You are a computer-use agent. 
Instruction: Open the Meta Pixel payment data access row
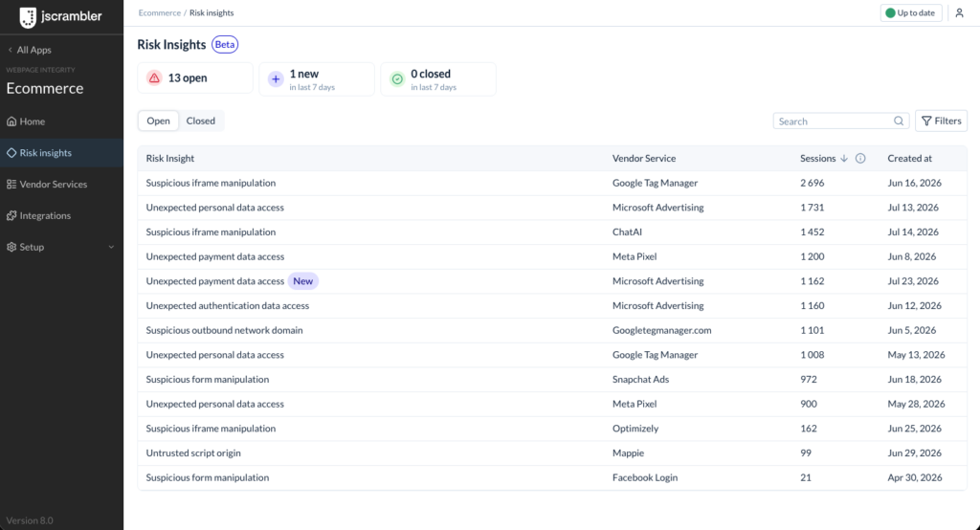(x=552, y=256)
